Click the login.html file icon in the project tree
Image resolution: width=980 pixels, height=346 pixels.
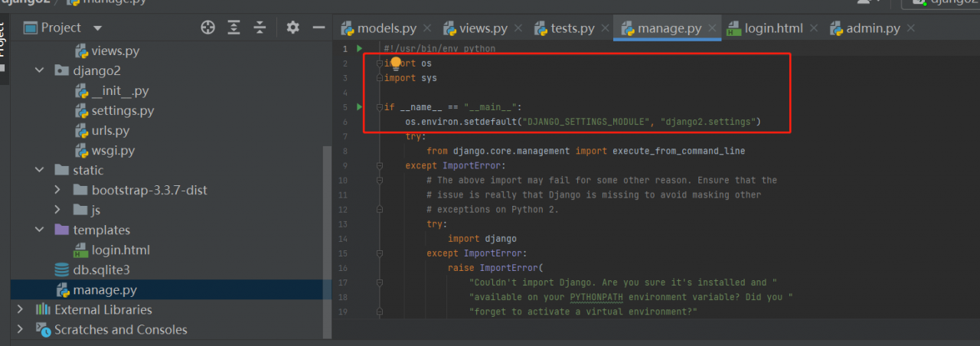(x=81, y=250)
